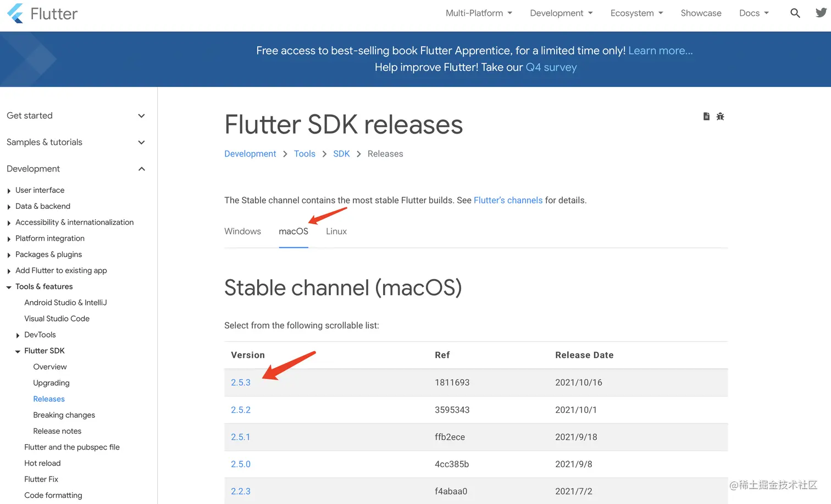The image size is (831, 504).
Task: Open the search magnifier icon
Action: pyautogui.click(x=795, y=13)
